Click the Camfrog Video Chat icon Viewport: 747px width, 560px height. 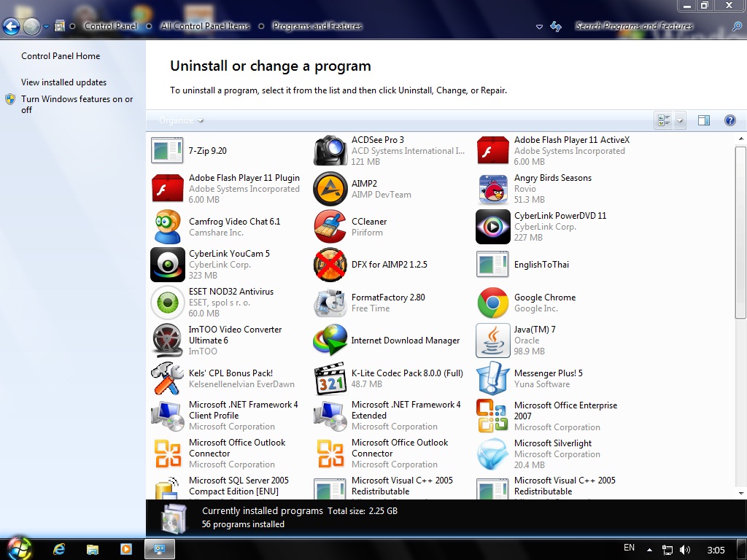(168, 227)
